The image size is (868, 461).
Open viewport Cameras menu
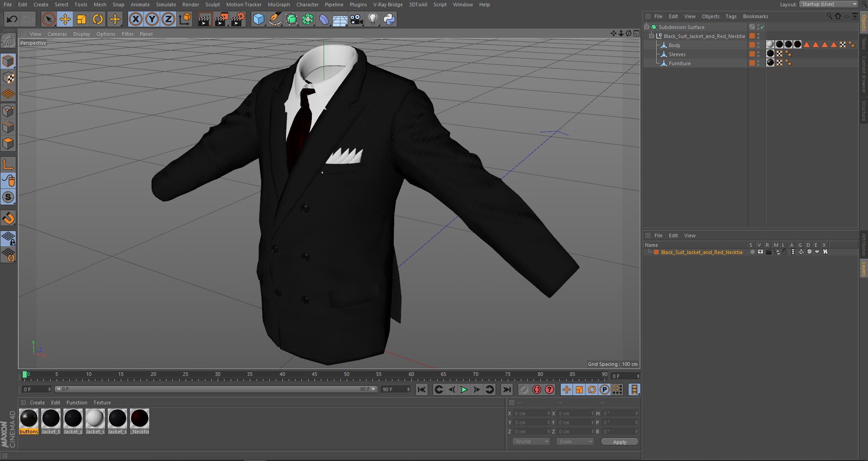coord(57,34)
